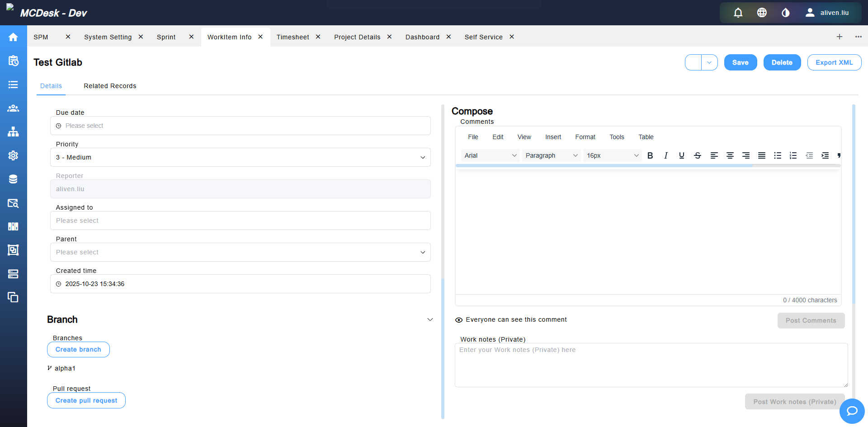Open the tab bar more options

(859, 37)
